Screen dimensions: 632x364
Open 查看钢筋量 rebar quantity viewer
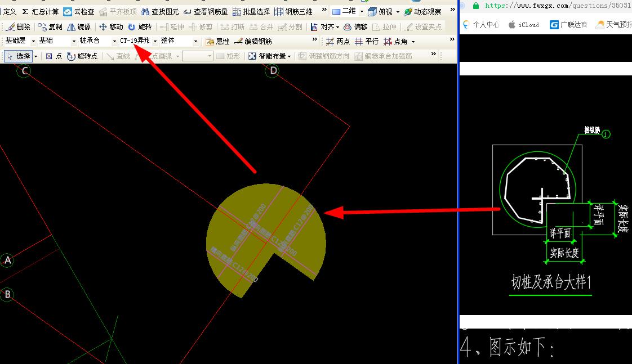[206, 12]
